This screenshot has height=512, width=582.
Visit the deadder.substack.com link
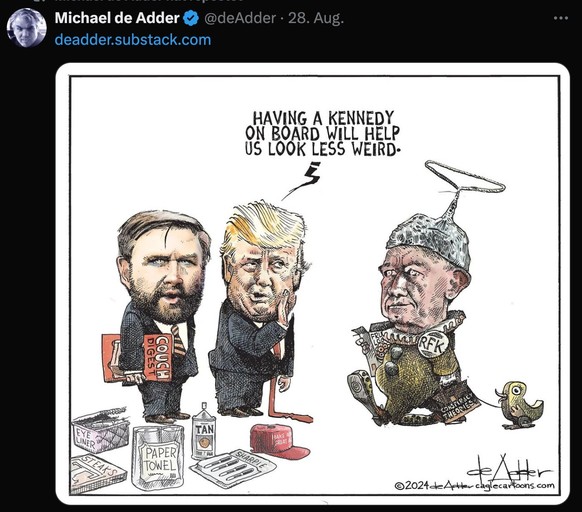(133, 40)
